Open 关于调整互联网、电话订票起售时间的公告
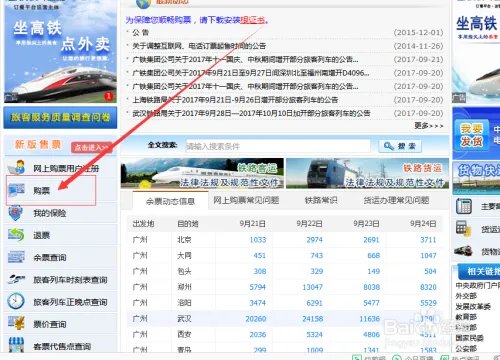 coord(199,46)
